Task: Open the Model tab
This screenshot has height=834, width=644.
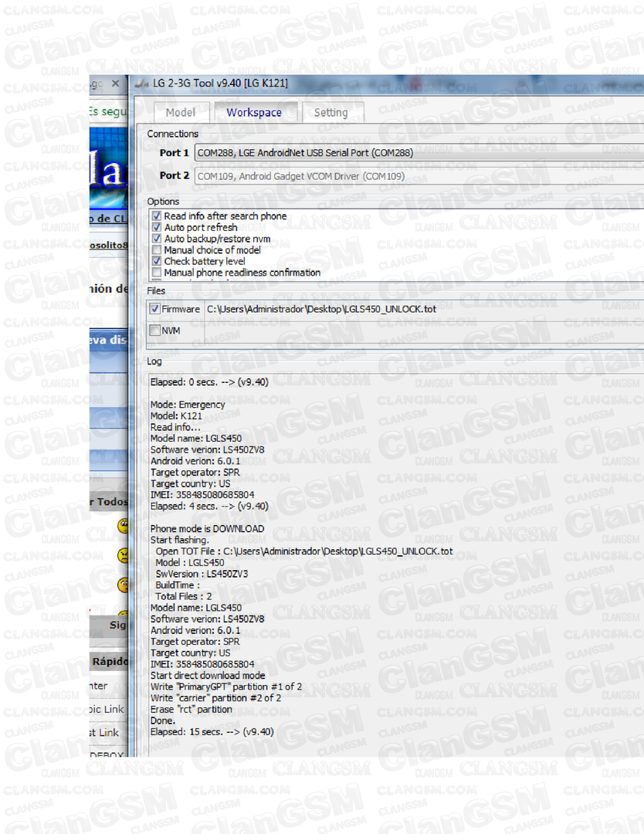Action: coord(181,112)
